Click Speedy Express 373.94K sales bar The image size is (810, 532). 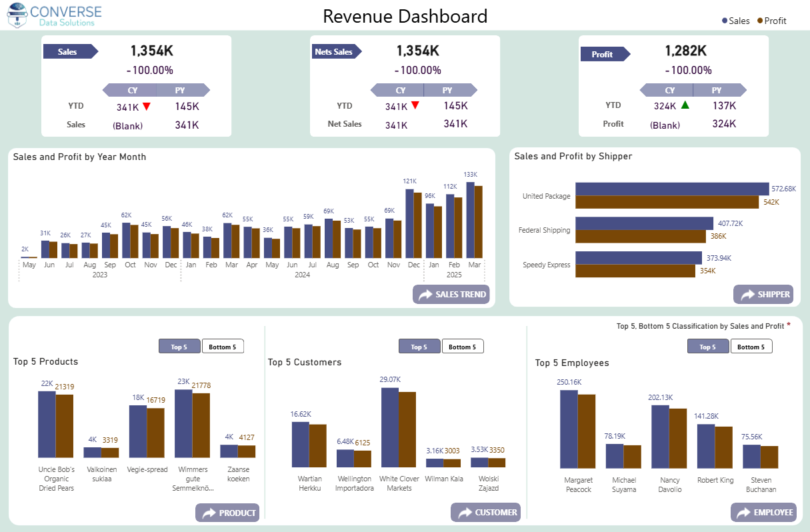click(638, 257)
